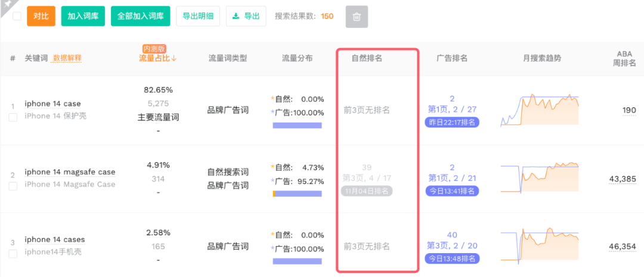Click 自然: 4.73% value

[298, 167]
